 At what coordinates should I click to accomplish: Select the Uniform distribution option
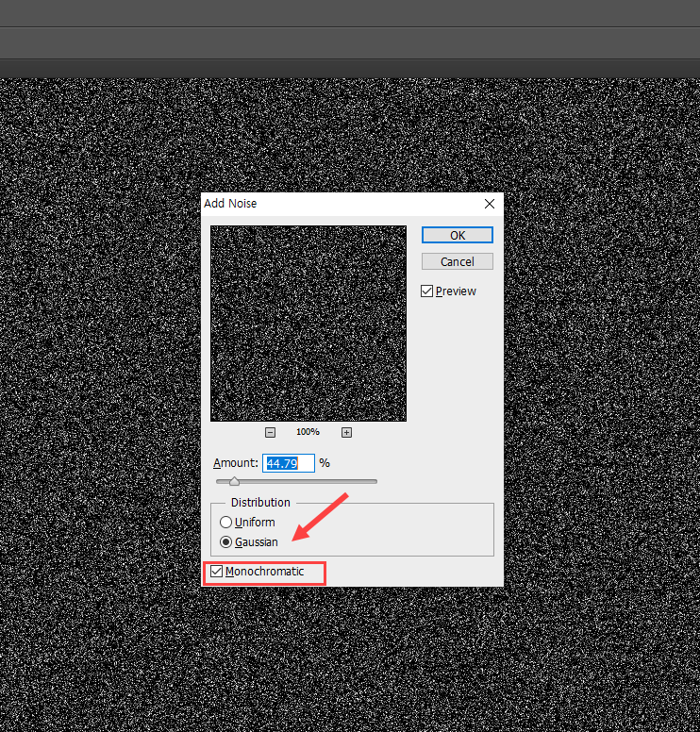coord(225,522)
